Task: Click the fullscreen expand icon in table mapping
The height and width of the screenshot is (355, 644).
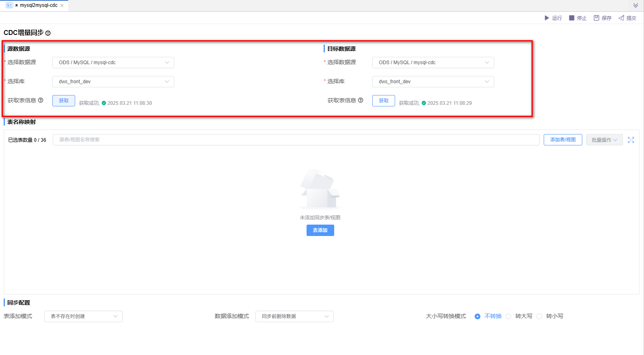Action: tap(631, 140)
